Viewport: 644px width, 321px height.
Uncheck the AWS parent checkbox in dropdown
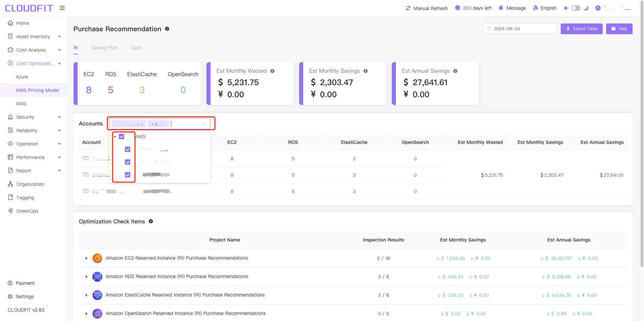point(122,137)
